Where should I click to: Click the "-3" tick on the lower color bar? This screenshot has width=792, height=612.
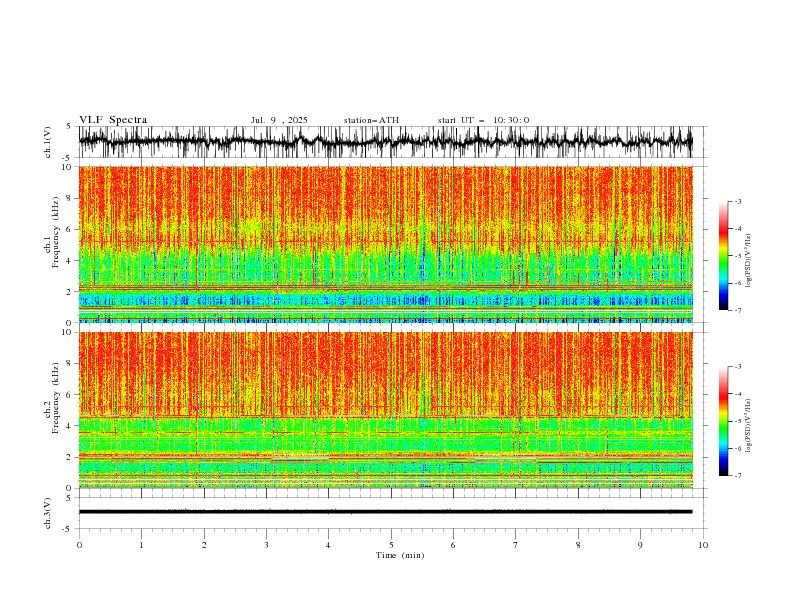[738, 367]
